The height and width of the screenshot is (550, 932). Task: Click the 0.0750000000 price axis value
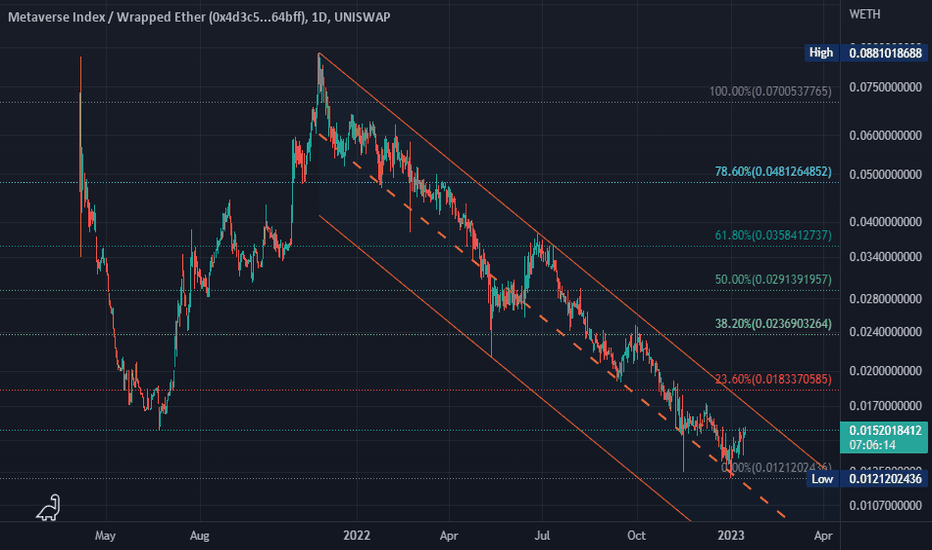pyautogui.click(x=885, y=87)
